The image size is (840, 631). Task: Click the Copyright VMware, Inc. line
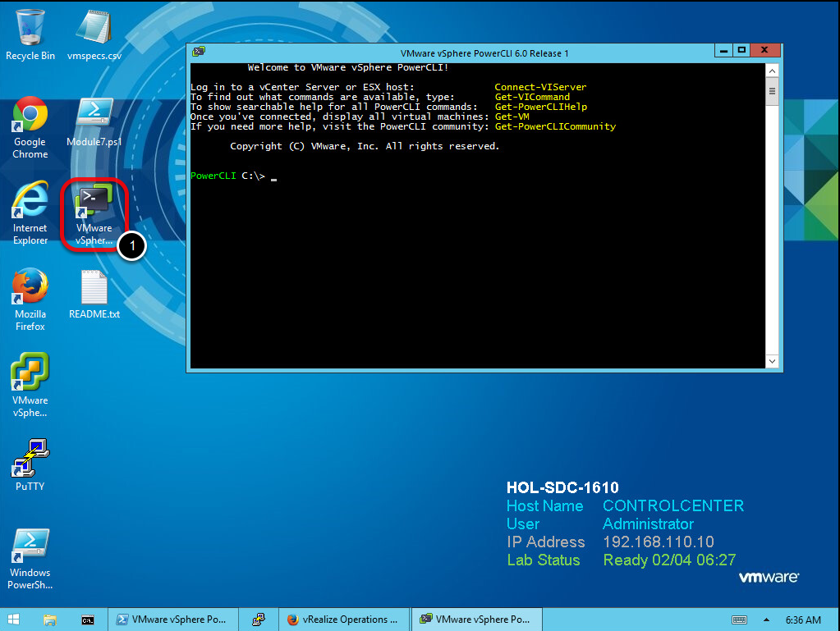click(365, 146)
